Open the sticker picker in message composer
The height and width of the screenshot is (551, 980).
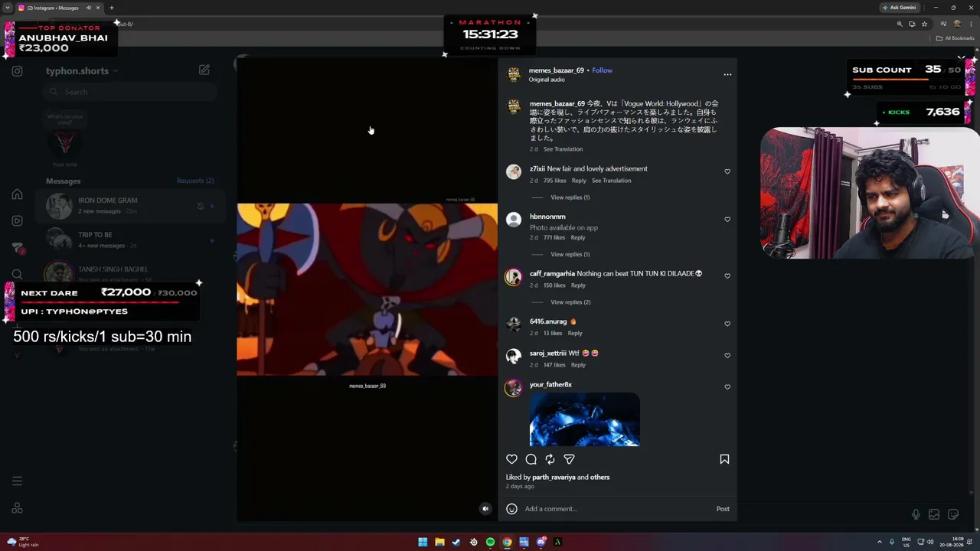tap(953, 515)
